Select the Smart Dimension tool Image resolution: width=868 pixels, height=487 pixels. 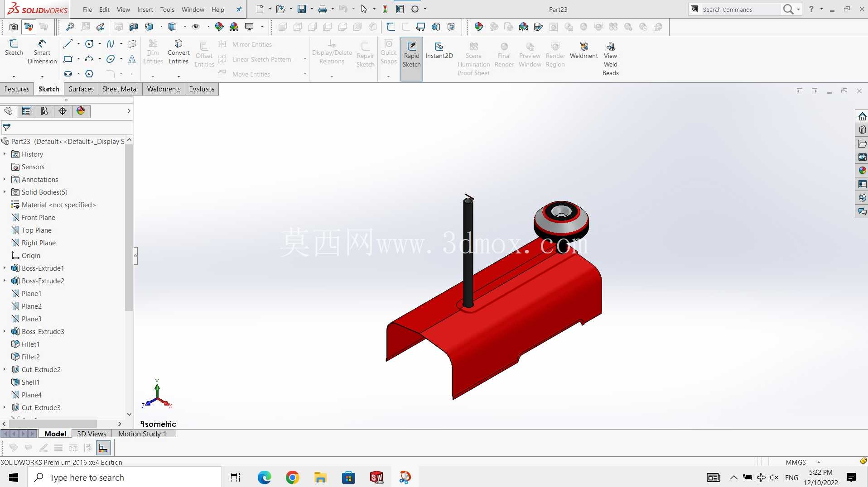(x=42, y=52)
